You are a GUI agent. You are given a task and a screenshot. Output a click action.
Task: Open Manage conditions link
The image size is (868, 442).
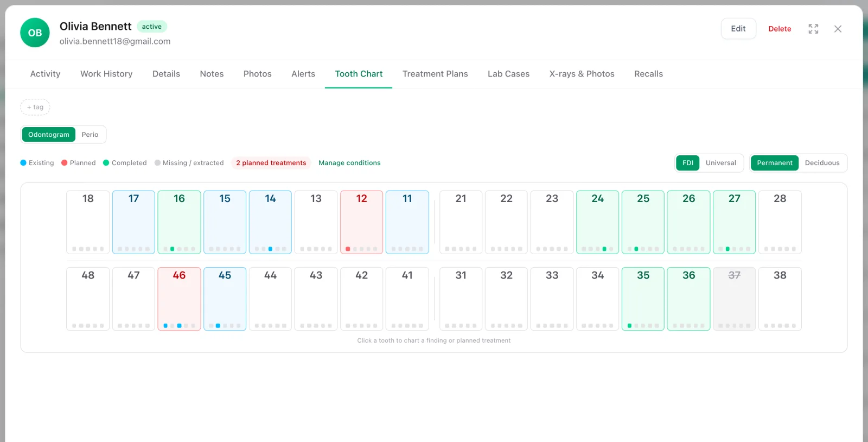349,163
